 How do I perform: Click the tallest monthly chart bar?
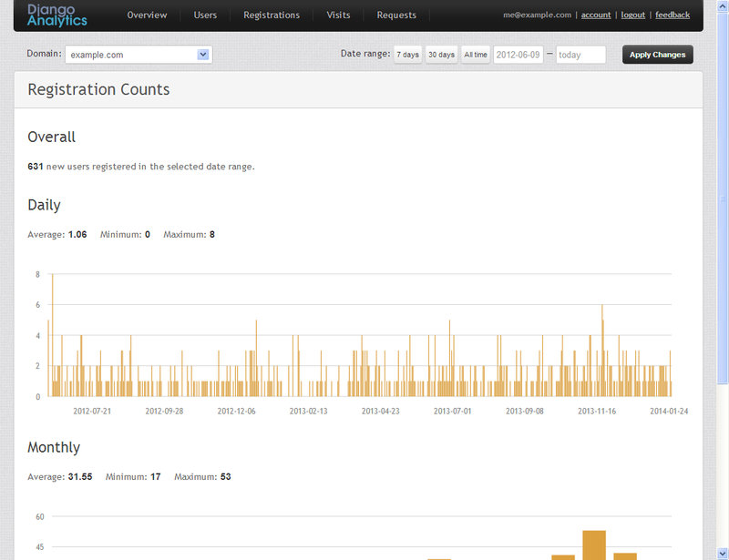pyautogui.click(x=594, y=545)
